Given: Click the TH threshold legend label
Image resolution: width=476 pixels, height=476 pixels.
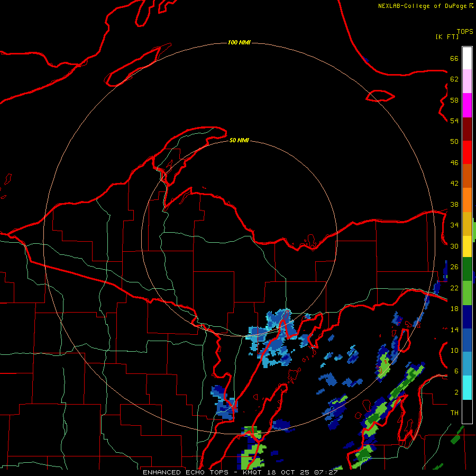Looking at the screenshot, I should pyautogui.click(x=454, y=413).
